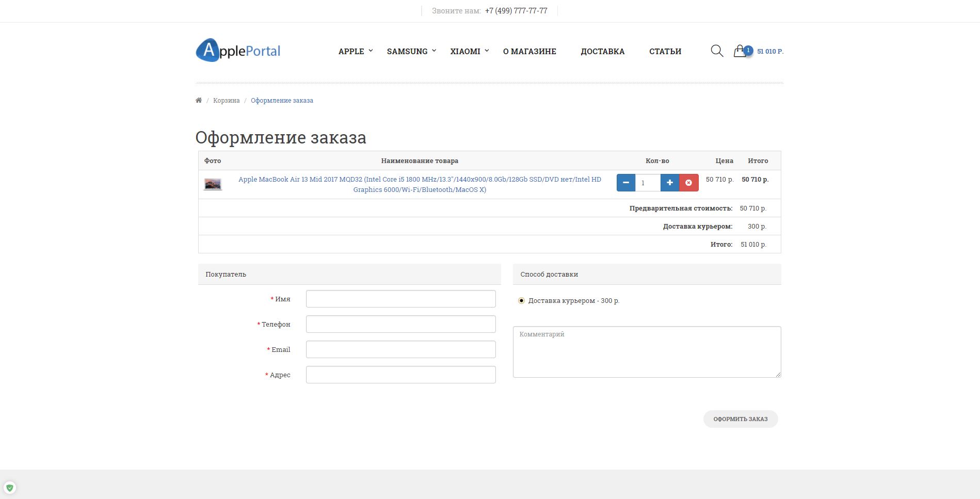980x499 pixels.
Task: Click the Покупатель section header
Action: tap(349, 274)
